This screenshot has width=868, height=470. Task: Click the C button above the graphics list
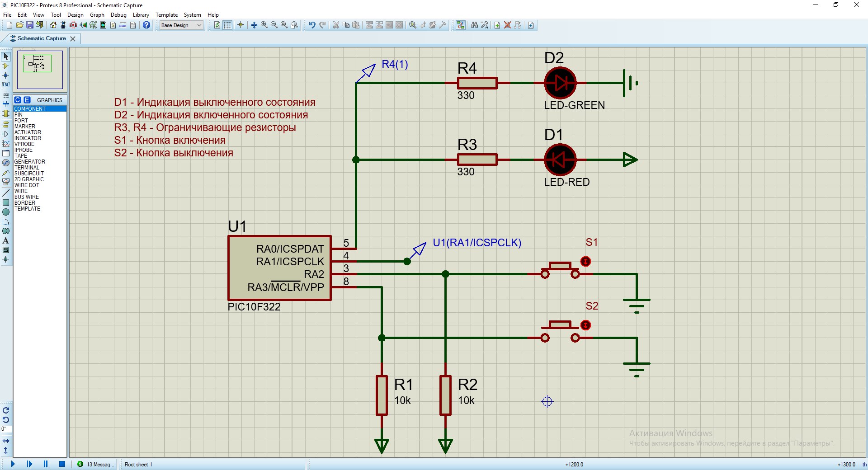[18, 100]
